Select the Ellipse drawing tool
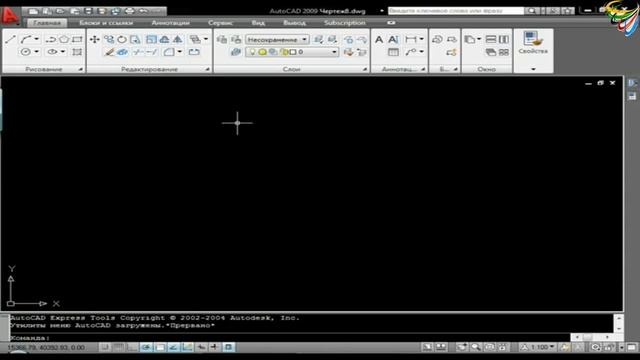Image resolution: width=640 pixels, height=360 pixels. pos(52,52)
